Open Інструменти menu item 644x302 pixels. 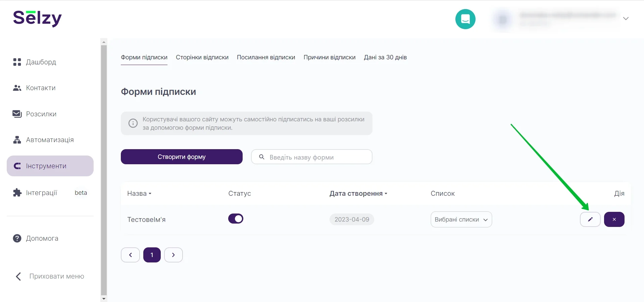click(50, 166)
